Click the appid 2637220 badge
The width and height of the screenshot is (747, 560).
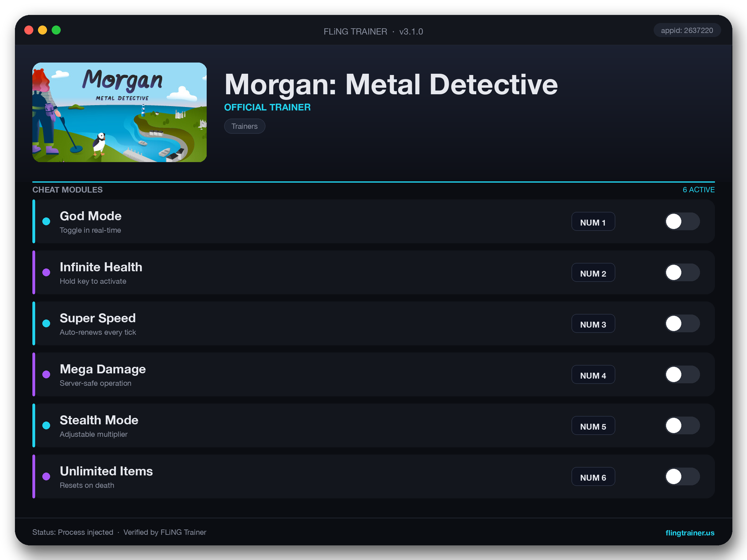pyautogui.click(x=687, y=30)
